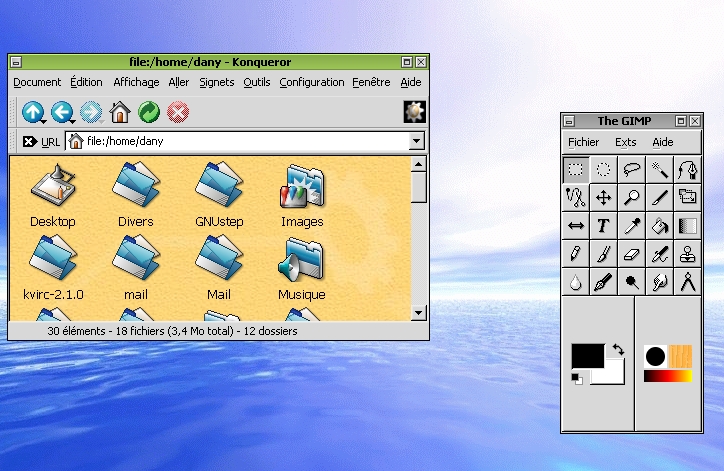
Task: Select the Convolve blur droplet tool
Action: pos(576,282)
